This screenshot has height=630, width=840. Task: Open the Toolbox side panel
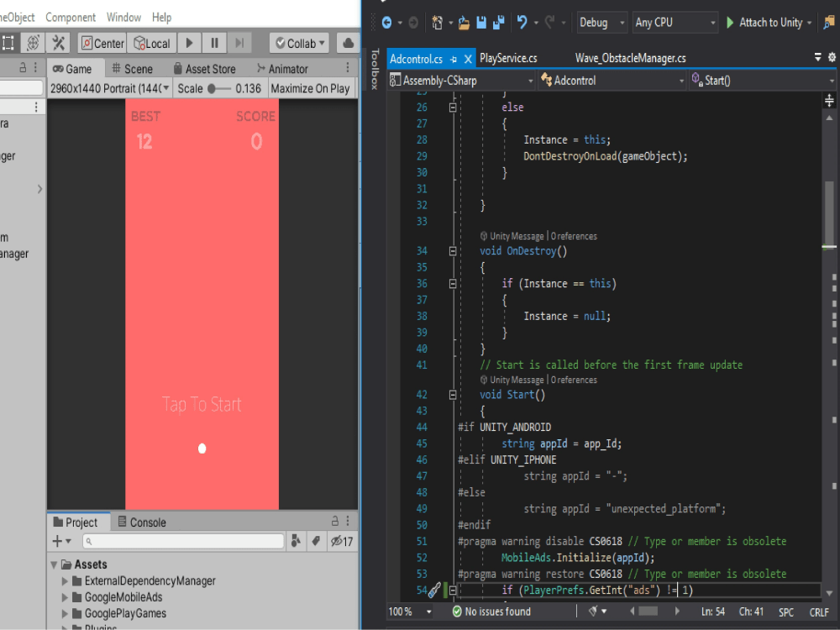375,69
